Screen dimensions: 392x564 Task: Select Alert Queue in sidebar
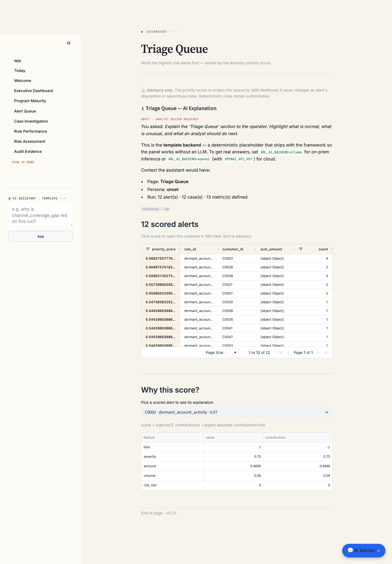(25, 111)
